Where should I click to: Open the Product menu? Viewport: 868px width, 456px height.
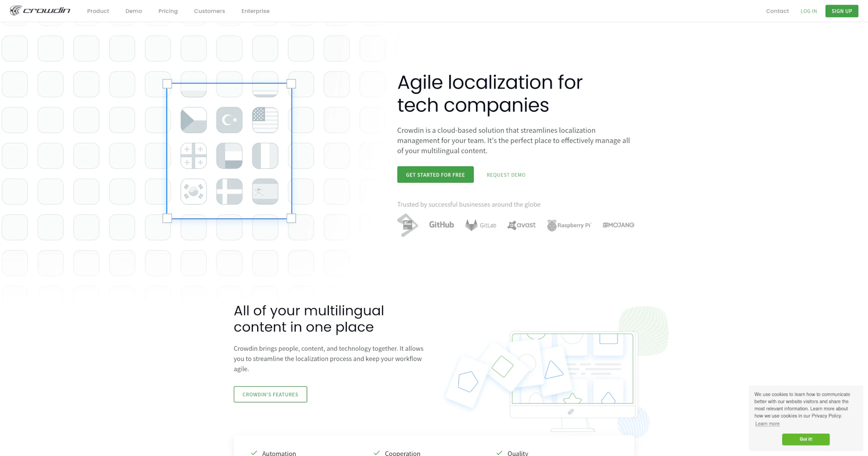pyautogui.click(x=98, y=11)
